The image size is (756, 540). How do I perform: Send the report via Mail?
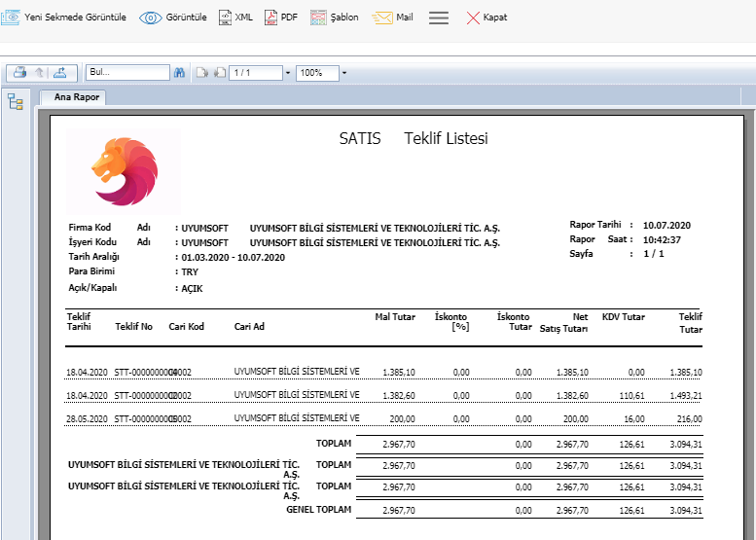click(x=394, y=18)
